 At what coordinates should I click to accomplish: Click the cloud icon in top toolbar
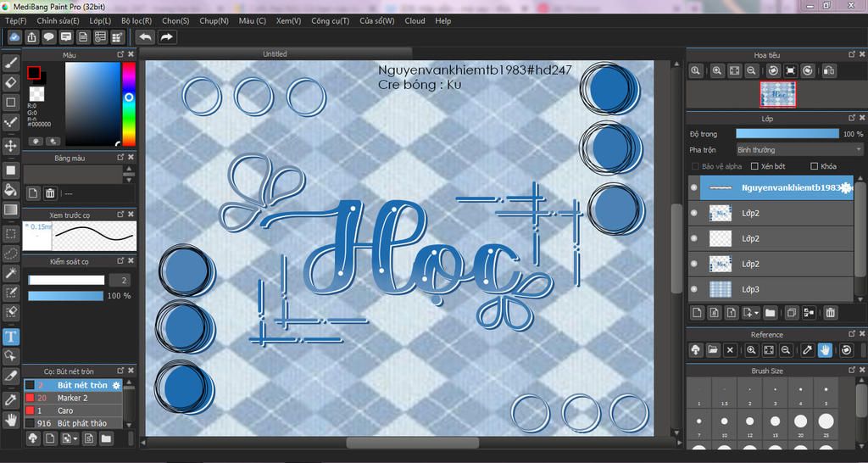tap(15, 37)
